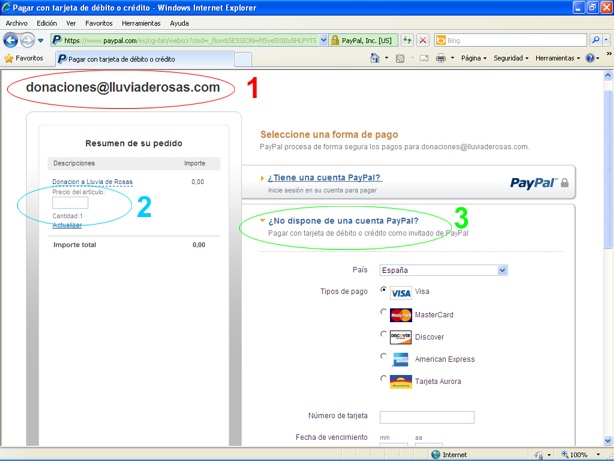This screenshot has height=461, width=614.
Task: Open the Favoritos menu in menu bar
Action: 99,23
